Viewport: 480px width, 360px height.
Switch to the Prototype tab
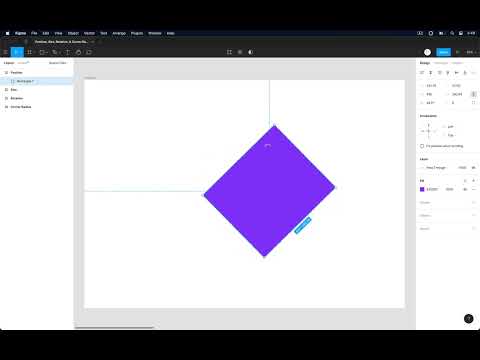(x=441, y=63)
